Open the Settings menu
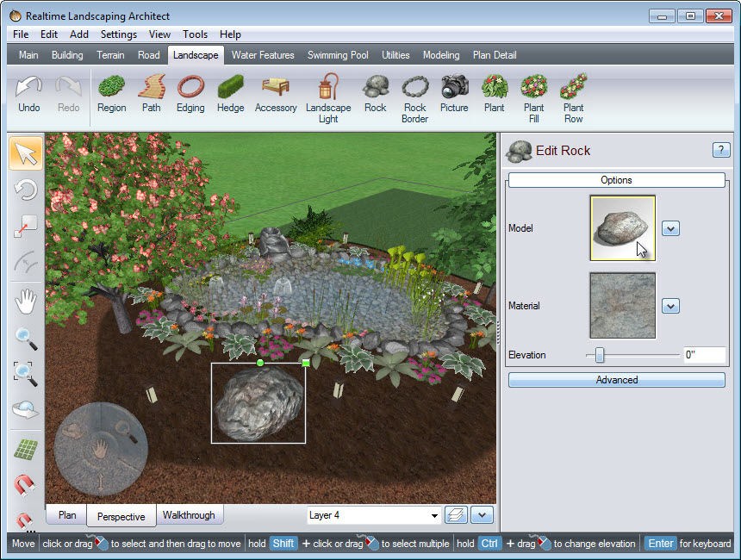 click(119, 34)
